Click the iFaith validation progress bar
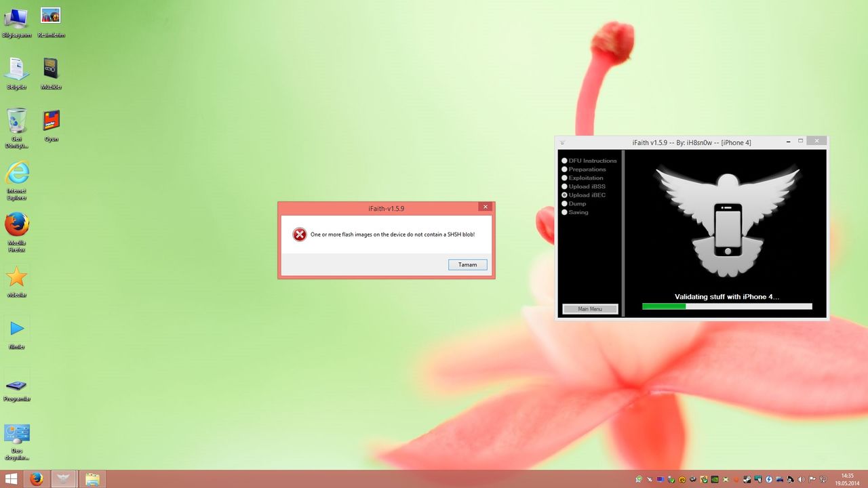This screenshot has width=868, height=488. point(727,306)
